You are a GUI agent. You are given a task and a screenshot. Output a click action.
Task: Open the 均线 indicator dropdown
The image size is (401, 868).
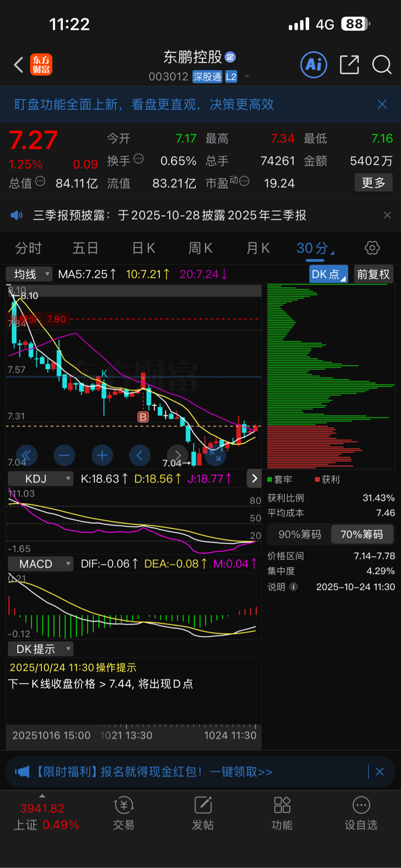[29, 274]
